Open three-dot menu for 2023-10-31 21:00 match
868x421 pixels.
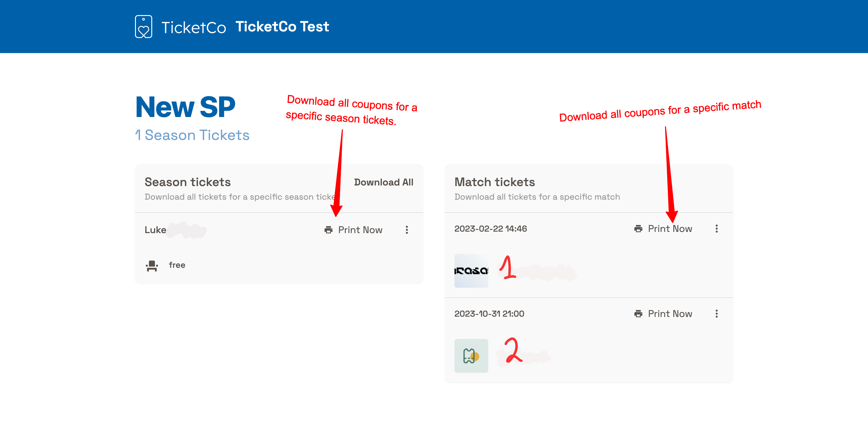pyautogui.click(x=716, y=314)
